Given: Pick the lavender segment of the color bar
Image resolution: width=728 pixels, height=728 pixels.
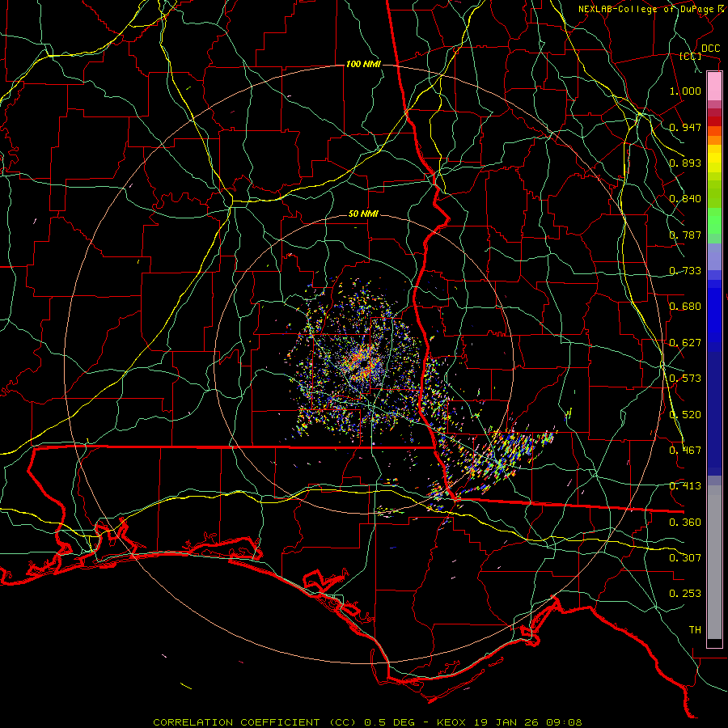Looking at the screenshot, I should pos(714,256).
